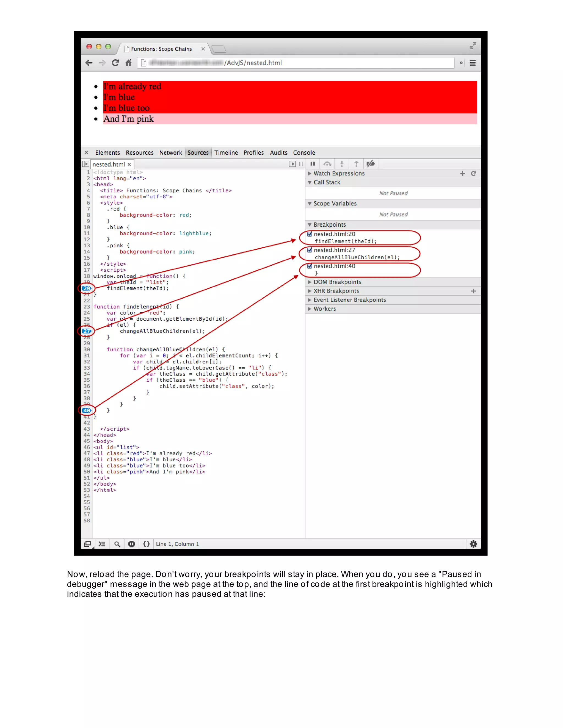Viewport: 563px width, 728px height.
Task: Hide the debugger sidebar icon
Action: tap(292, 164)
